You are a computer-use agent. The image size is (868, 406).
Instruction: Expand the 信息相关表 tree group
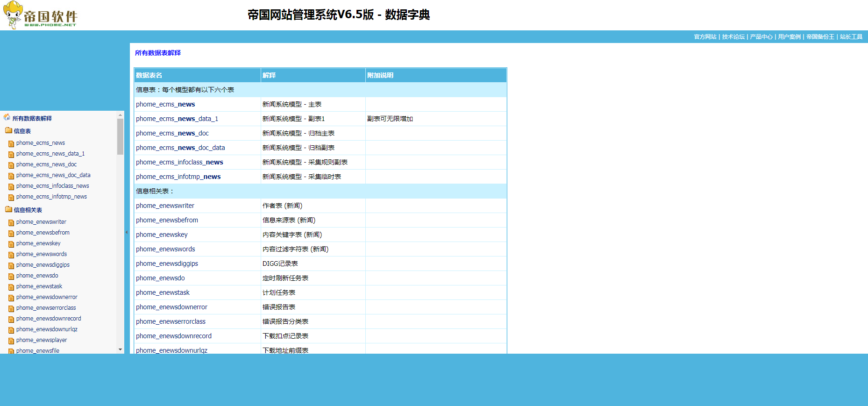click(x=28, y=210)
